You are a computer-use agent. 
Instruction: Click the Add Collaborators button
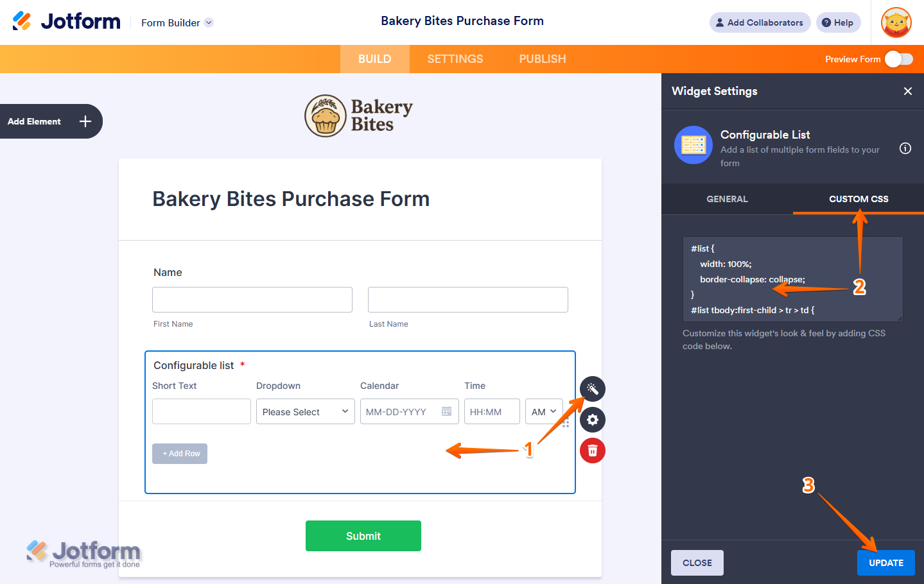click(760, 22)
